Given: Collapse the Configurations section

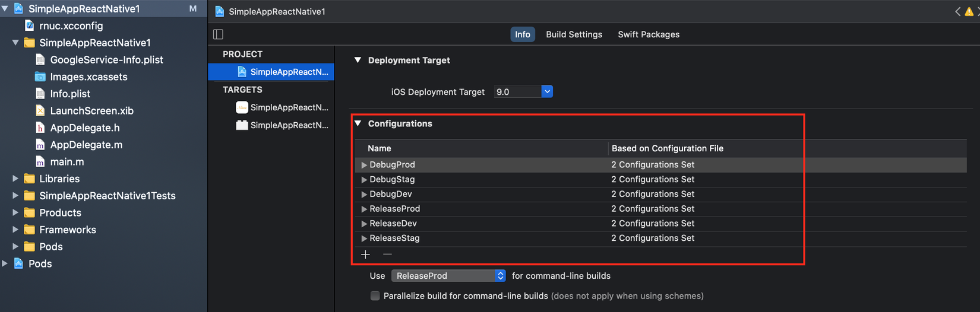Looking at the screenshot, I should tap(358, 123).
